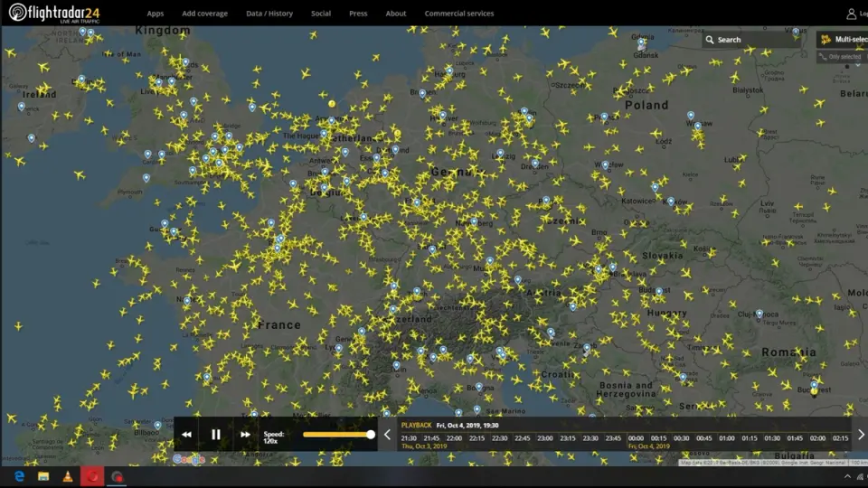The image size is (868, 488).
Task: Click the Bilbao airport pin marker
Action: tap(157, 424)
